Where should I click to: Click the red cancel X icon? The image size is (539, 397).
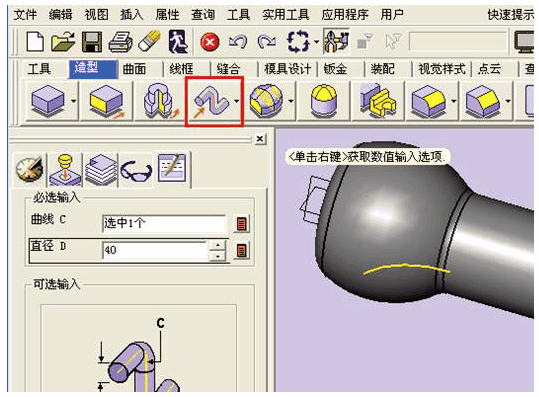(x=210, y=42)
